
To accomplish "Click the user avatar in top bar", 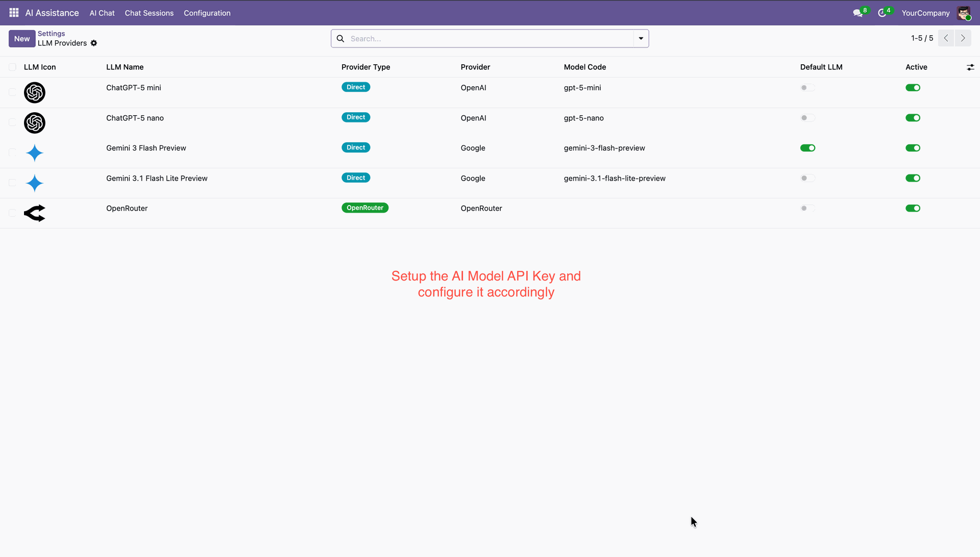I will [963, 13].
